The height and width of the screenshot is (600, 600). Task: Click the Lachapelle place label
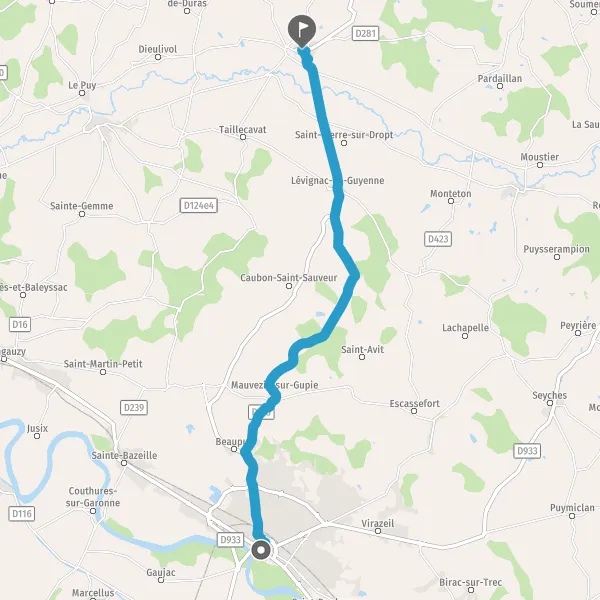click(465, 328)
